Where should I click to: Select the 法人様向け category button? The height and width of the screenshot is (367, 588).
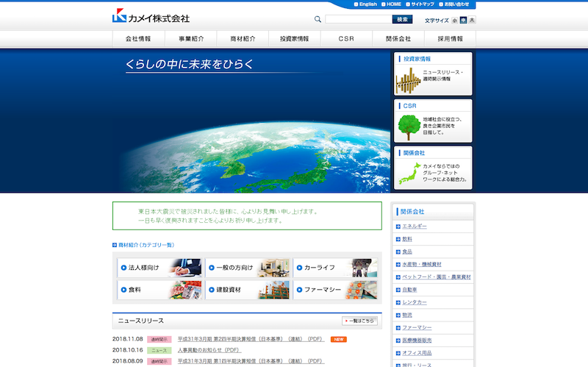tap(159, 268)
